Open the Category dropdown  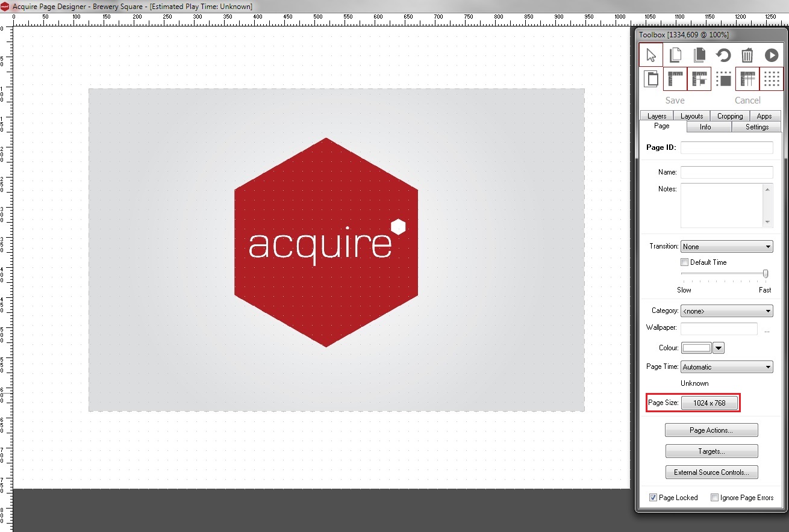[726, 311]
